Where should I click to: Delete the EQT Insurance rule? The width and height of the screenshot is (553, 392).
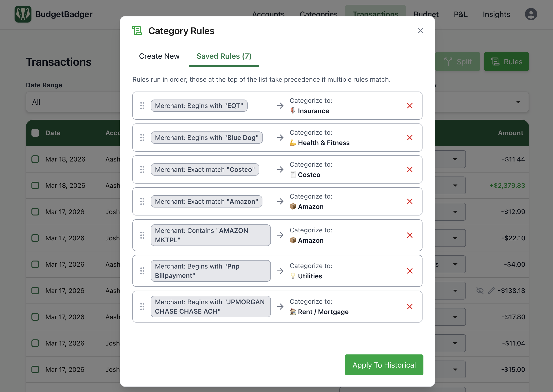(x=410, y=106)
